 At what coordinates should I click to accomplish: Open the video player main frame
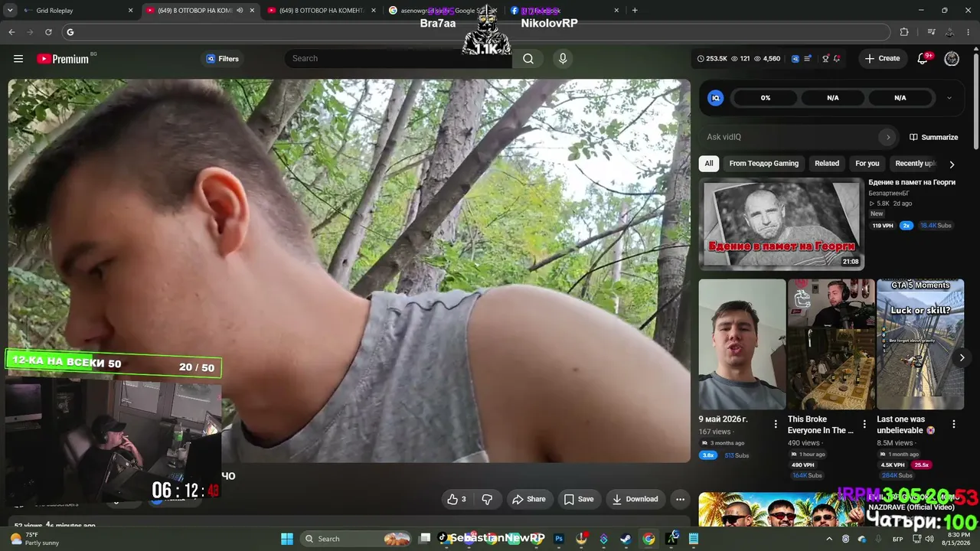(349, 271)
